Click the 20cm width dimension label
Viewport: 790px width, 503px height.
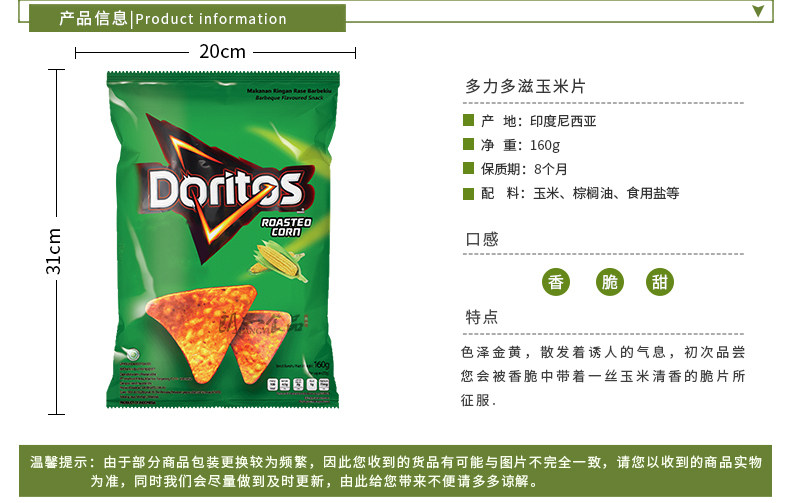coord(222,51)
